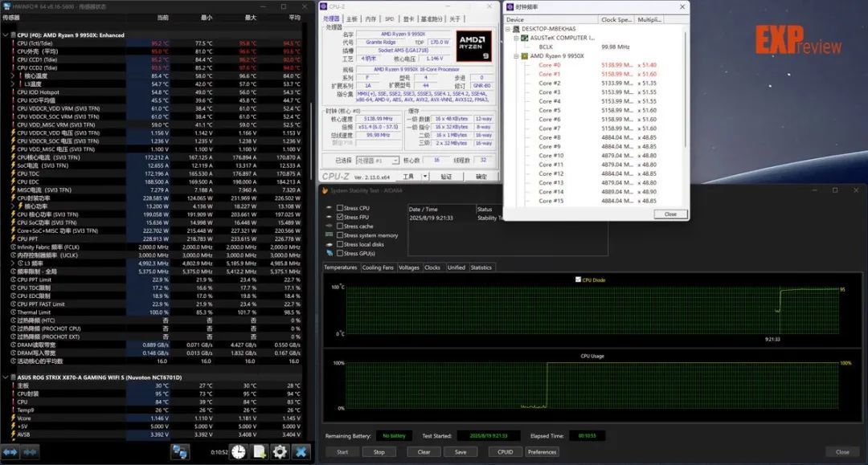Click the icon beside Stress cache
Screen dimensions: 868x465
click(329, 226)
